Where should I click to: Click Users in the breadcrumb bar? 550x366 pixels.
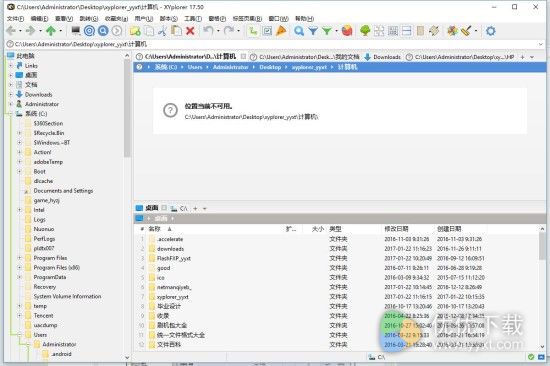click(195, 67)
